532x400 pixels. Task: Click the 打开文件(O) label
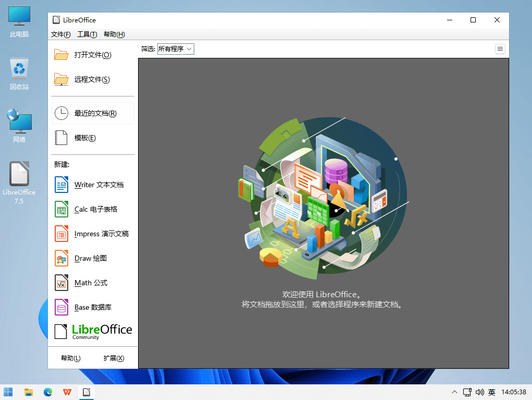(93, 55)
